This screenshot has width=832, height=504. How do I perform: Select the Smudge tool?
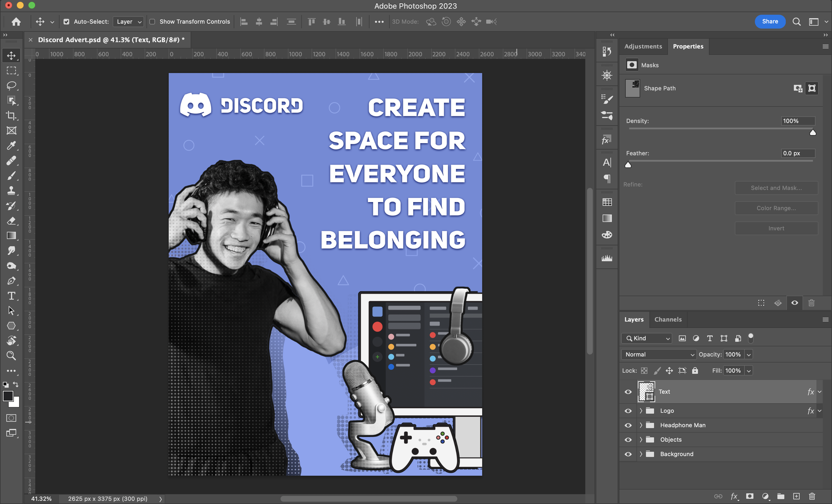12,251
